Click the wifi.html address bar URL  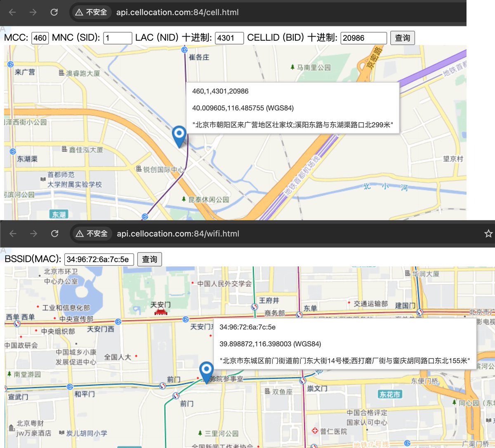click(178, 234)
